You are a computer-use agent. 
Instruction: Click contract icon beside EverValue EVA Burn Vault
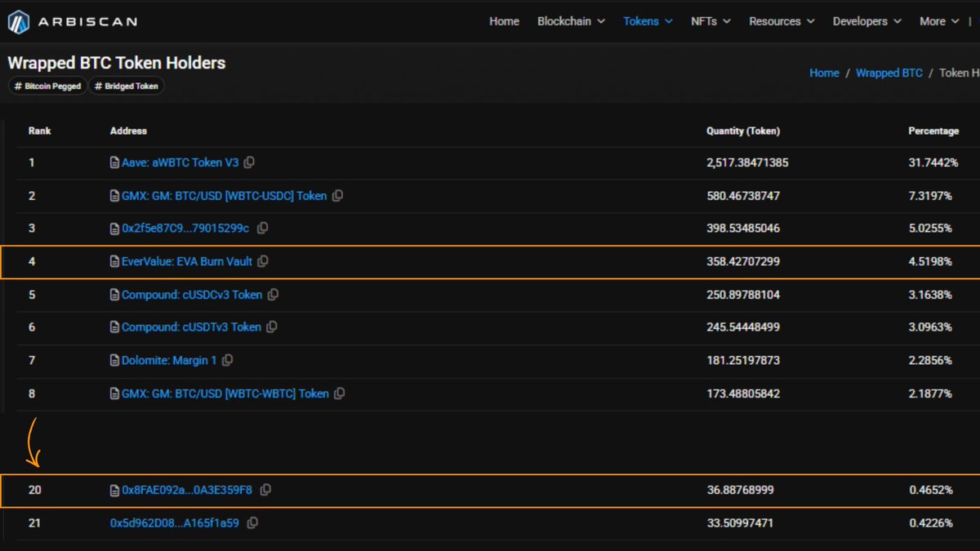115,261
